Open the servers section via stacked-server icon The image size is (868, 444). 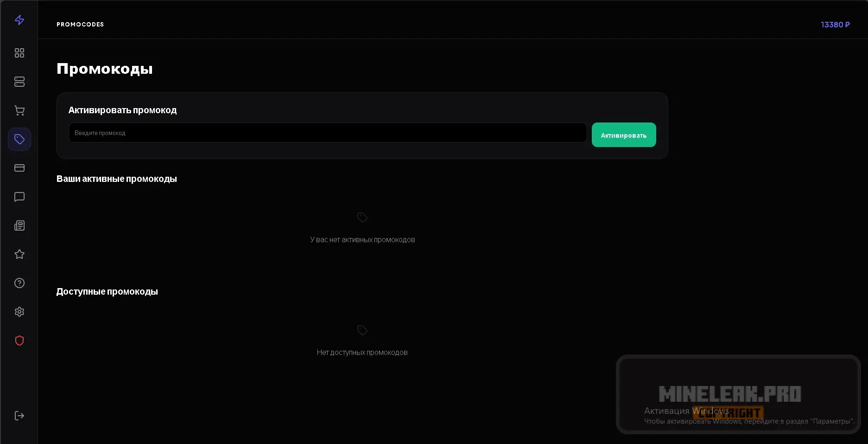click(19, 82)
